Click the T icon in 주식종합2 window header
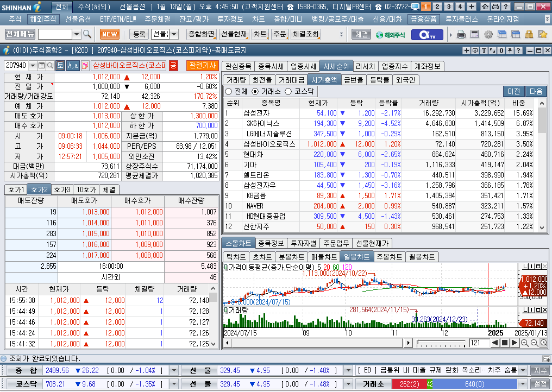This screenshot has width=552, height=392. tap(484, 50)
